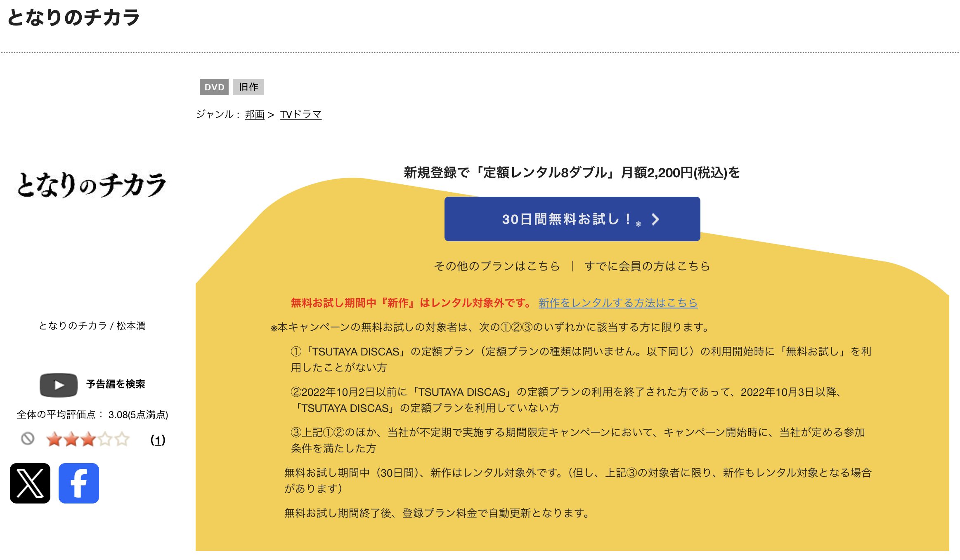Rate with the first star
This screenshot has width=960, height=560.
click(54, 439)
